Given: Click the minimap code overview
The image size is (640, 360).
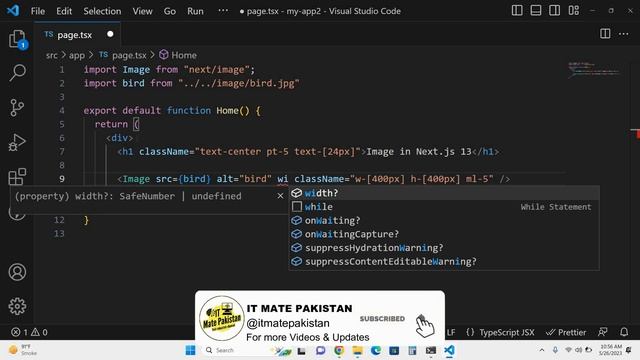Looking at the screenshot, I should coord(594,69).
